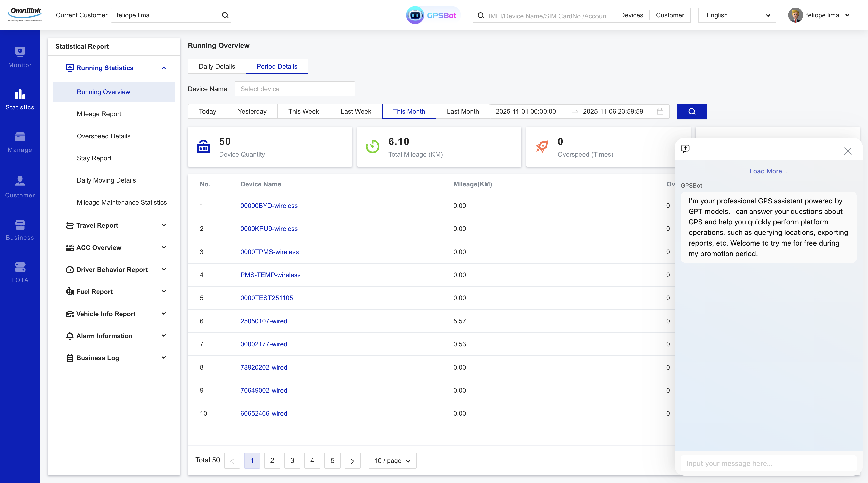Click Devices in the top navigation
Screen dimensions: 868x483
631,15
